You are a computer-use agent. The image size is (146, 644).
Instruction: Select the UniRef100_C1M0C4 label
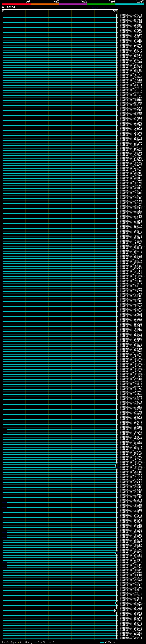pos(131,80)
